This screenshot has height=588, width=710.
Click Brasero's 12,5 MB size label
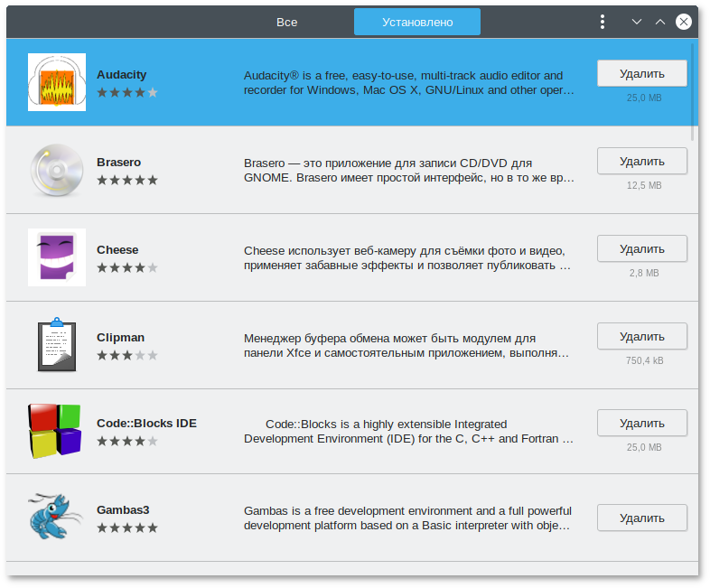click(644, 185)
